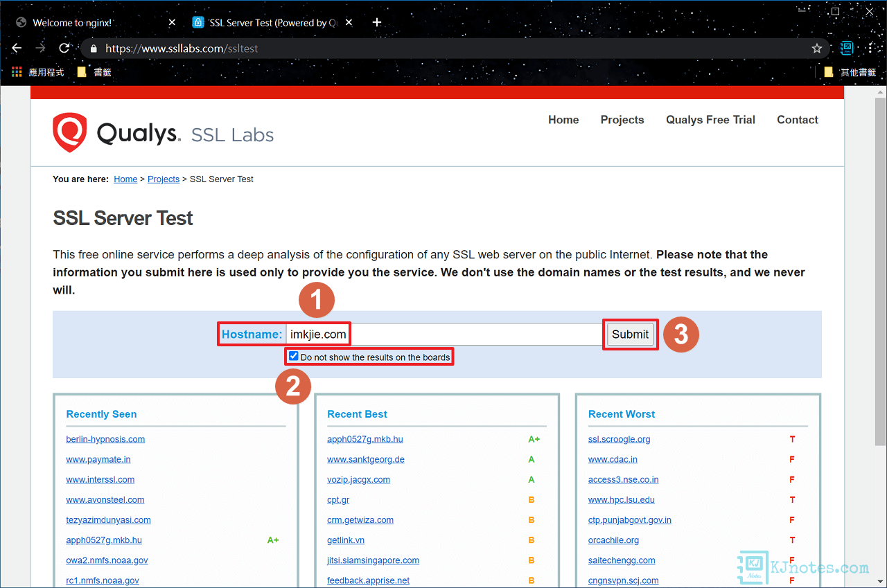Open jitsi.siamsingapore.com link

point(373,560)
